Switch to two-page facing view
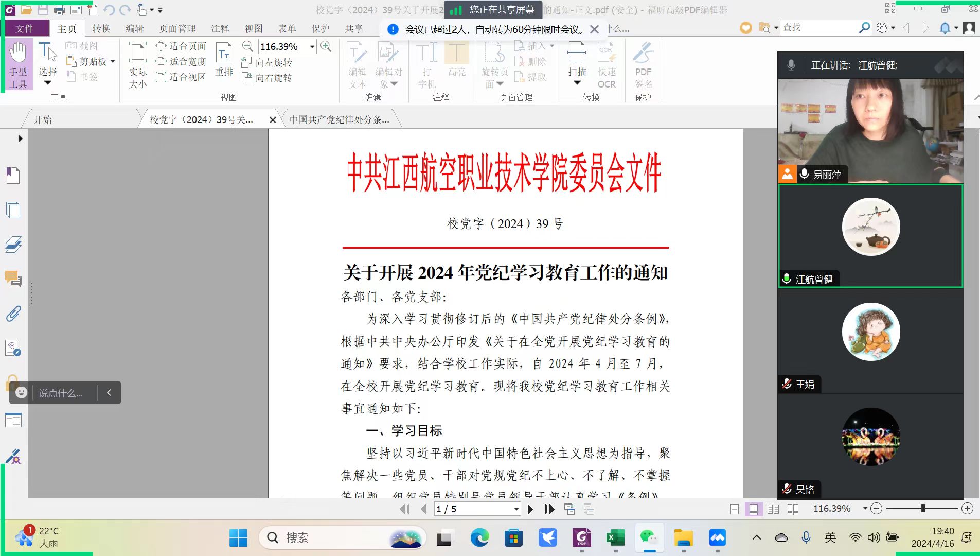This screenshot has width=980, height=556. tap(773, 509)
